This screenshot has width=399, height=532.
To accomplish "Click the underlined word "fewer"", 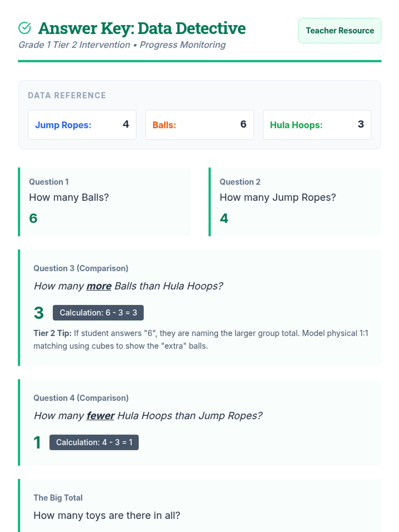I will pos(100,416).
